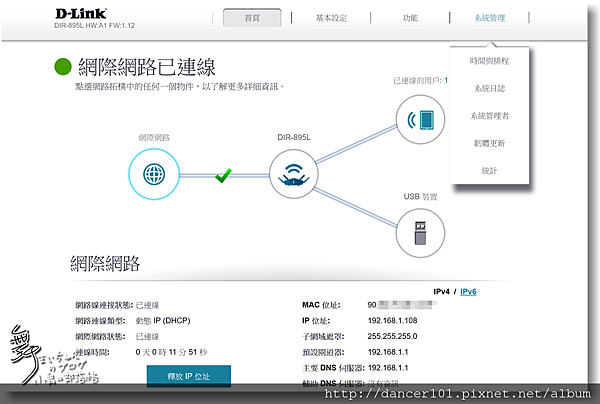Open the 功能 menu

[410, 18]
